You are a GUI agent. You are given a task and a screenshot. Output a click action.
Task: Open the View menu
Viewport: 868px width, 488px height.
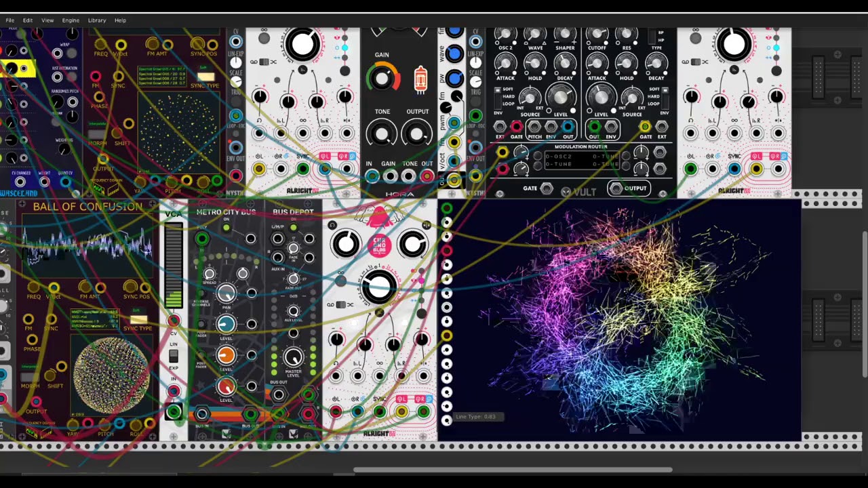(47, 20)
